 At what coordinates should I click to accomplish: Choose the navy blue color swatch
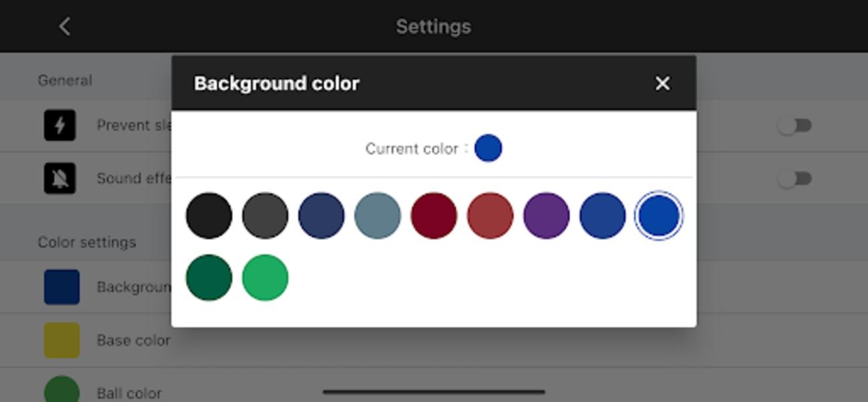click(321, 216)
